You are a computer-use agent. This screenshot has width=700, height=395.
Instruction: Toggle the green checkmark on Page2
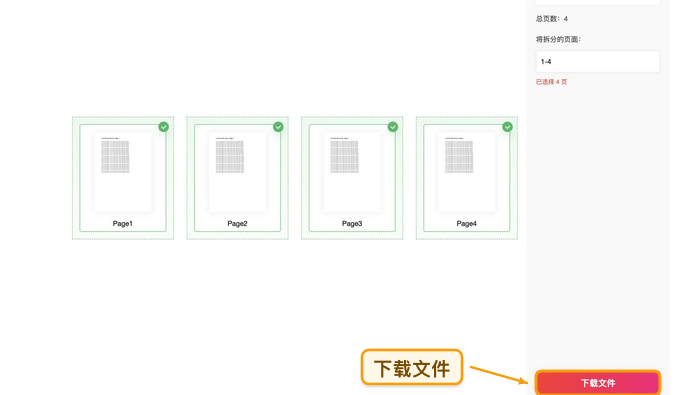[x=278, y=127]
